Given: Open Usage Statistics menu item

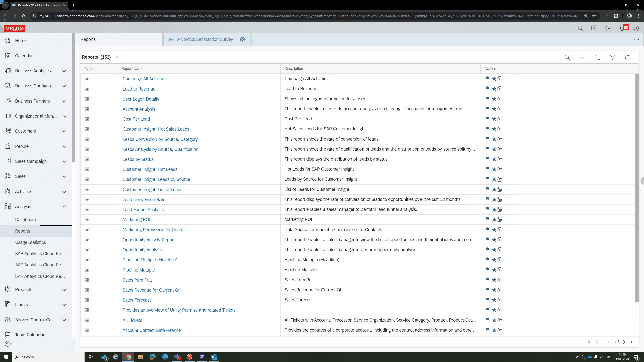Looking at the screenshot, I should coord(30,242).
